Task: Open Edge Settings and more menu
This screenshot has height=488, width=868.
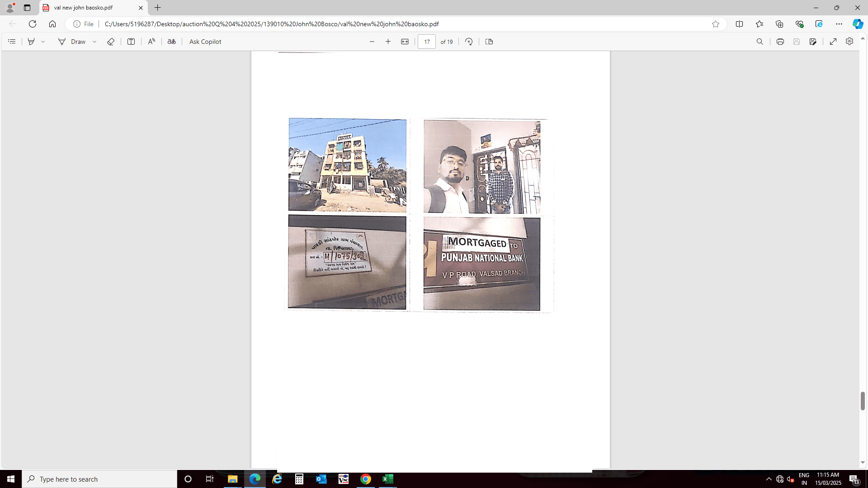Action: click(839, 24)
